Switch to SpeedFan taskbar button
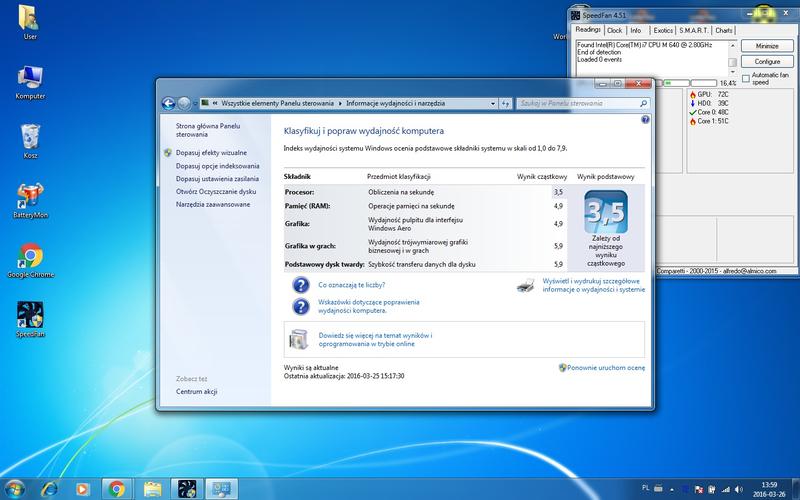Image resolution: width=800 pixels, height=500 pixels. [x=187, y=489]
